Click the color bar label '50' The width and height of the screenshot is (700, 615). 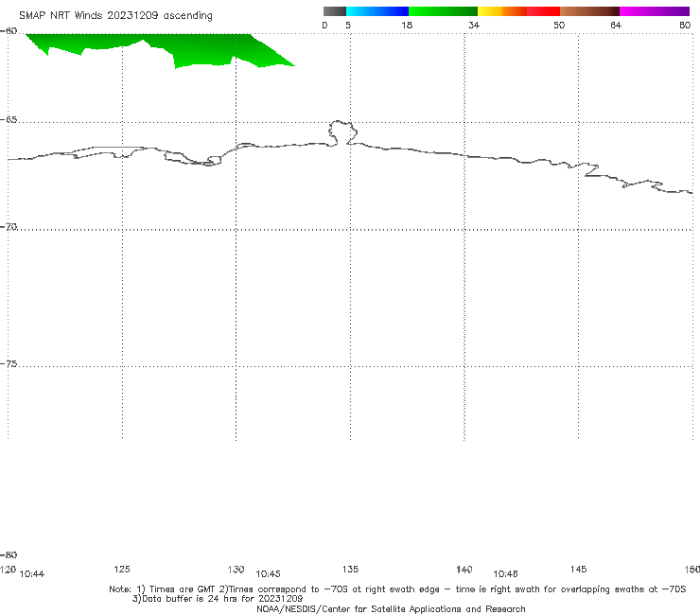[x=559, y=25]
